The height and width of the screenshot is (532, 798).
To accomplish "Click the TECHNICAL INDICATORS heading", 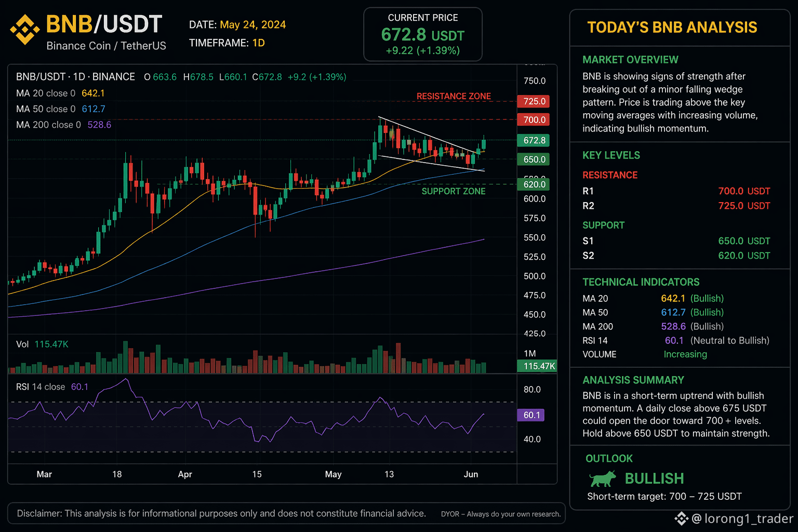I will tap(641, 282).
